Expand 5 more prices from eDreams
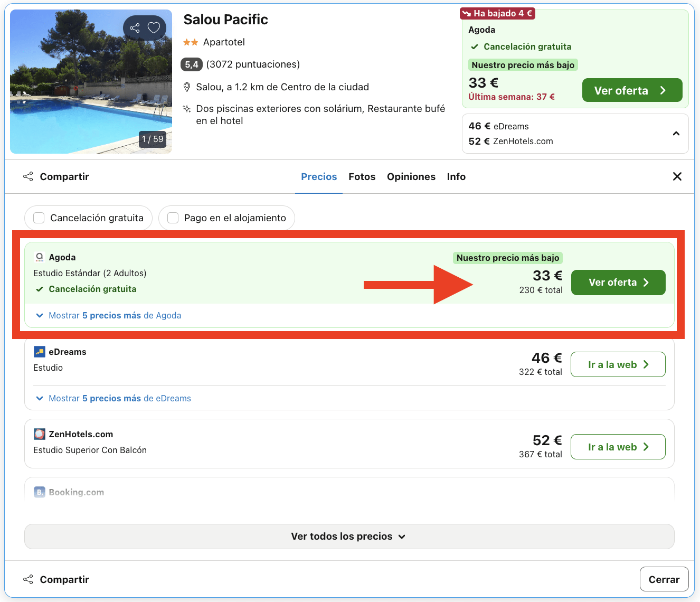This screenshot has height=602, width=700. point(119,398)
